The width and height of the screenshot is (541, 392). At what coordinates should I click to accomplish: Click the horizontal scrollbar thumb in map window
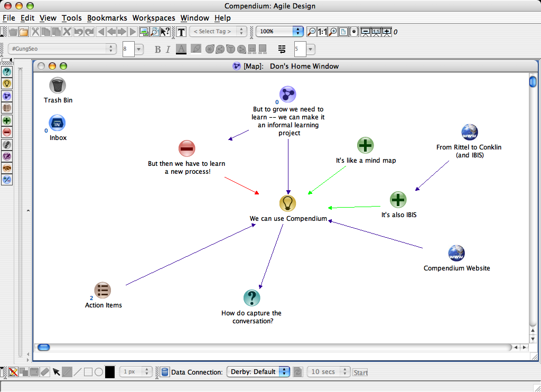(43, 347)
